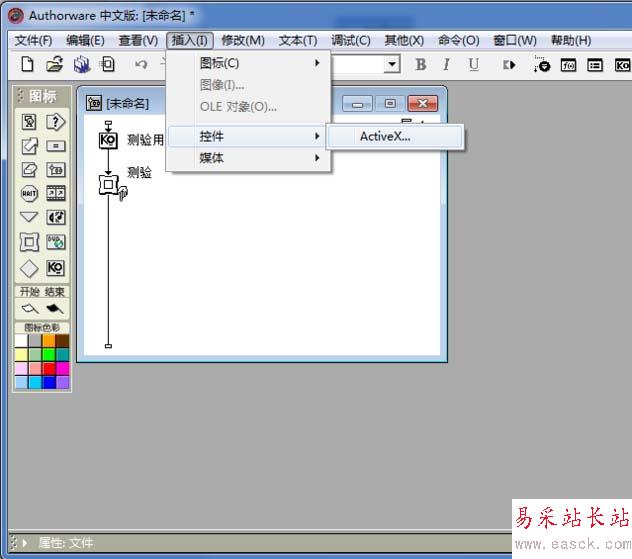Image resolution: width=632 pixels, height=559 pixels.
Task: Pick the Framework icon in the palette
Action: [29, 242]
